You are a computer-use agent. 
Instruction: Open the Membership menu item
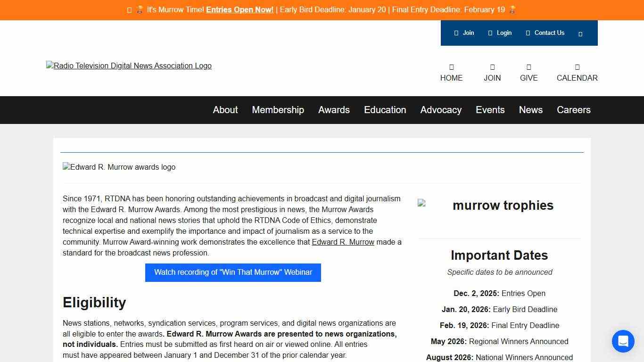coord(278,110)
